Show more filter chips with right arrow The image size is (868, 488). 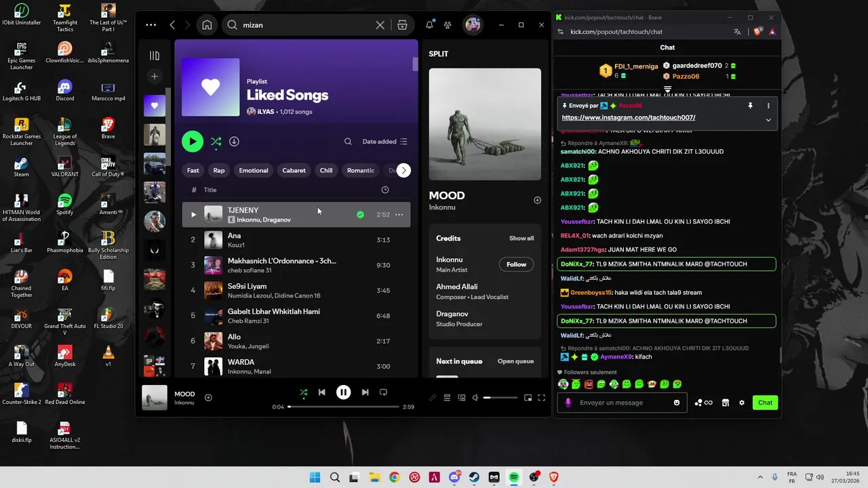coord(403,170)
